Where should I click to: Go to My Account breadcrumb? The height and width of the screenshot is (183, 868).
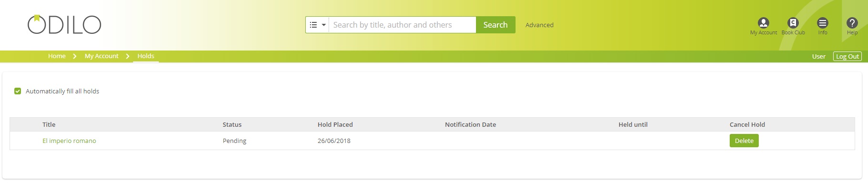click(x=102, y=56)
